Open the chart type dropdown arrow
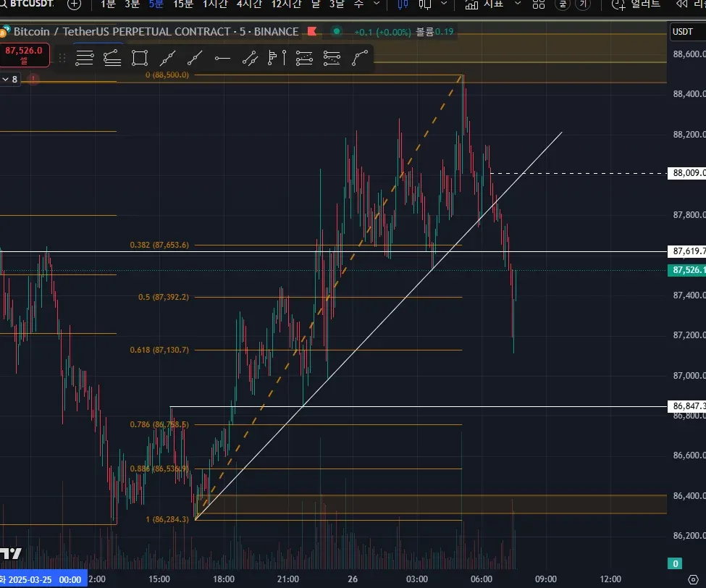This screenshot has width=706, height=588. (x=444, y=4)
